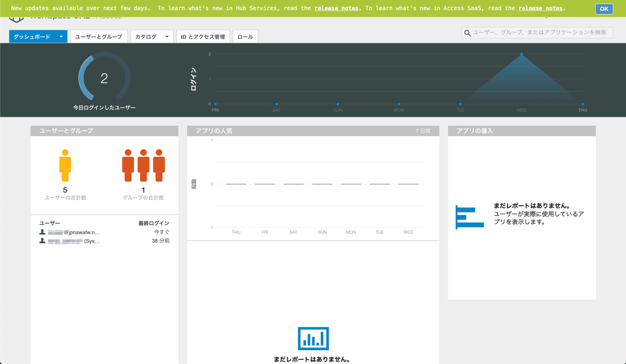This screenshot has height=364, width=626.
Task: Click the アプリの導入 panel header
Action: coord(522,131)
